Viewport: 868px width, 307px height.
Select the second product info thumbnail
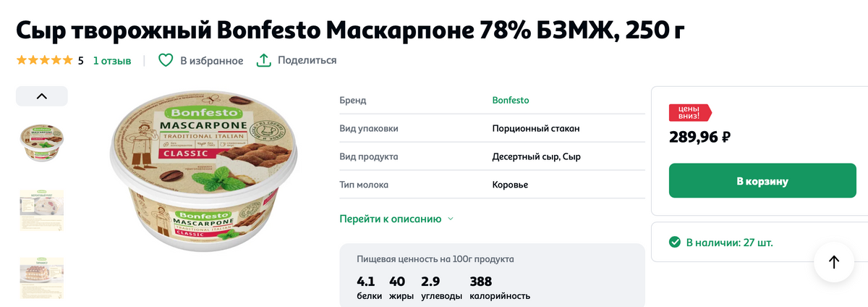tap(41, 210)
